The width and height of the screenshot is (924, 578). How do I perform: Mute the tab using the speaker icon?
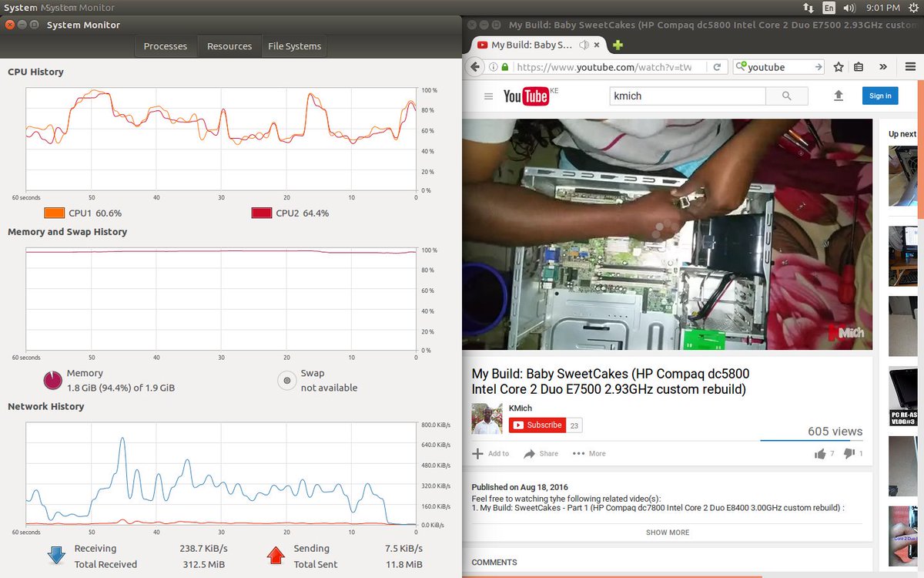coord(584,45)
